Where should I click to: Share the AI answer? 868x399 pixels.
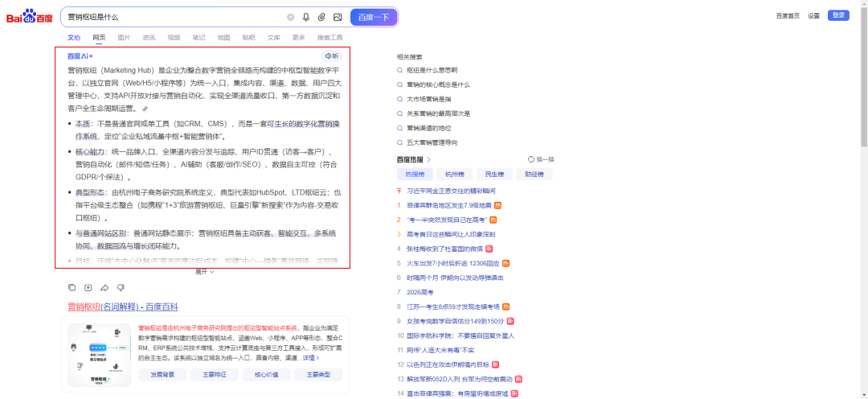104,287
